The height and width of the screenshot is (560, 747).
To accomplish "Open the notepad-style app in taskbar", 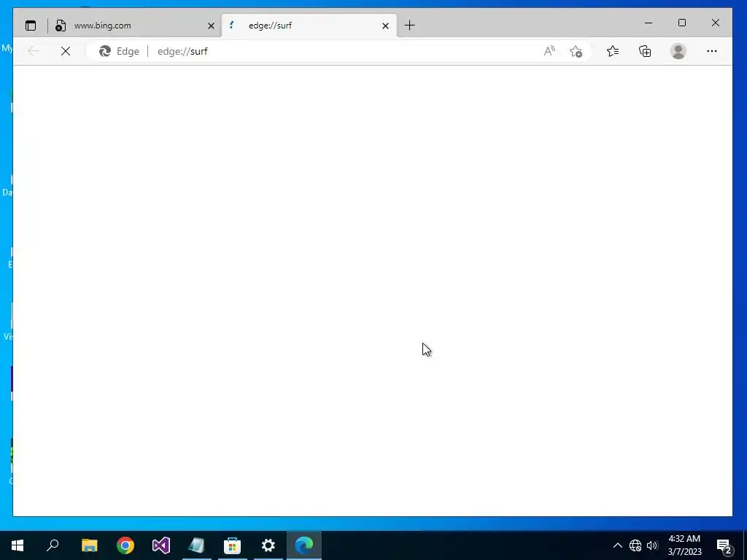I will click(x=197, y=545).
